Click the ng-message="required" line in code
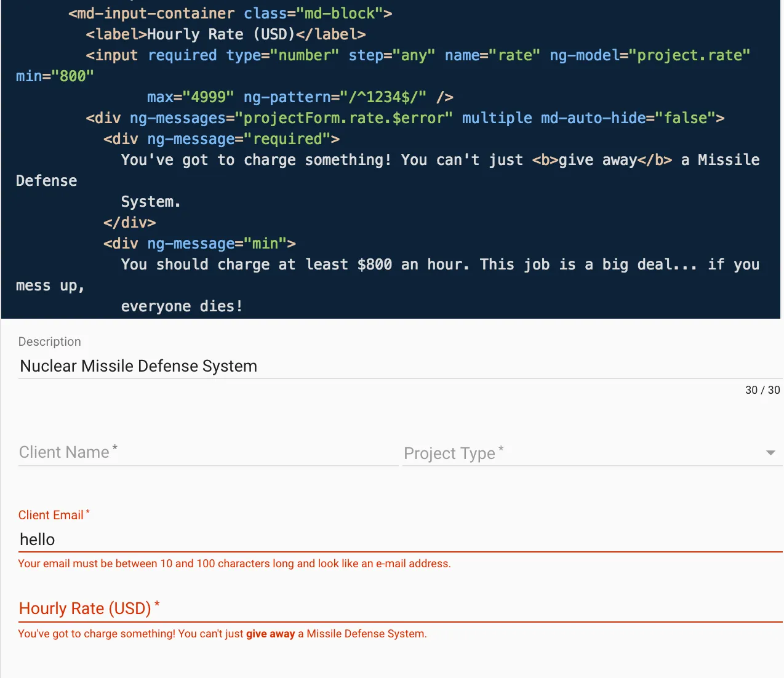 [222, 139]
